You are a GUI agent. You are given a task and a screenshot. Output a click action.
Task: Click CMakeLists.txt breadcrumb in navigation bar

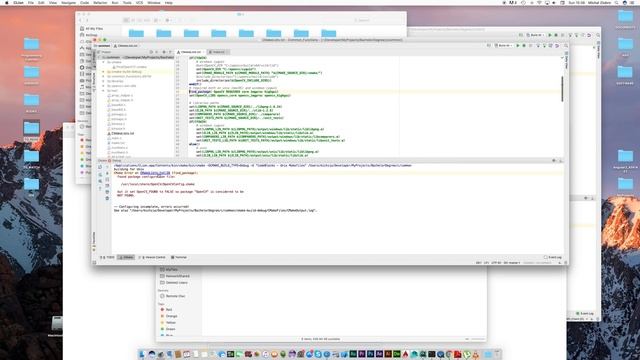[x=126, y=46]
